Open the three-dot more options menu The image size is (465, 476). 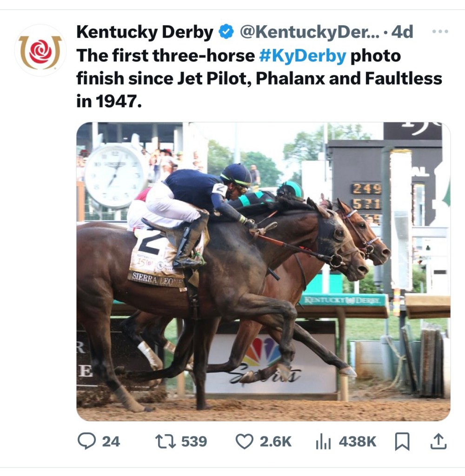point(440,32)
